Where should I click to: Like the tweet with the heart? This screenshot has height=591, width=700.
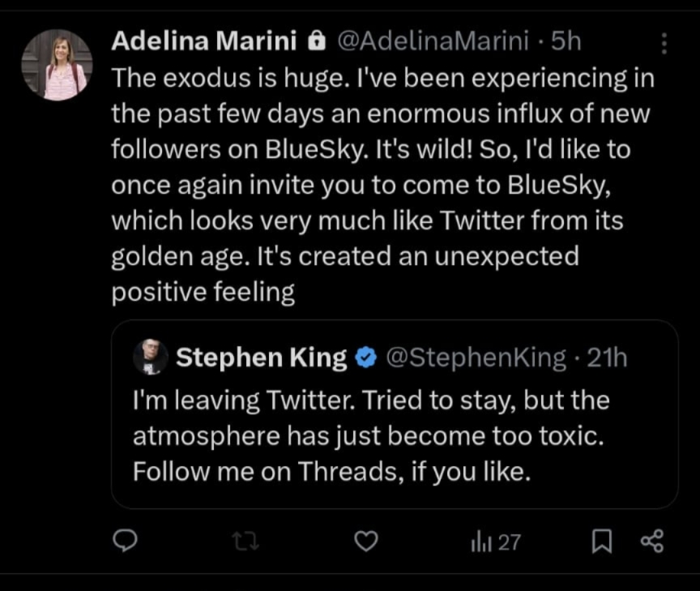click(367, 541)
